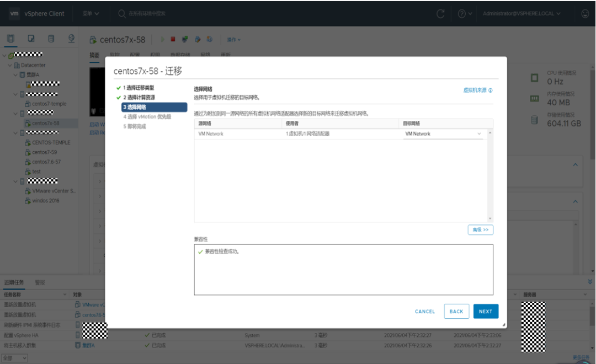The image size is (596, 364).
Task: Select centos7x-58 VM in tree
Action: tap(46, 123)
